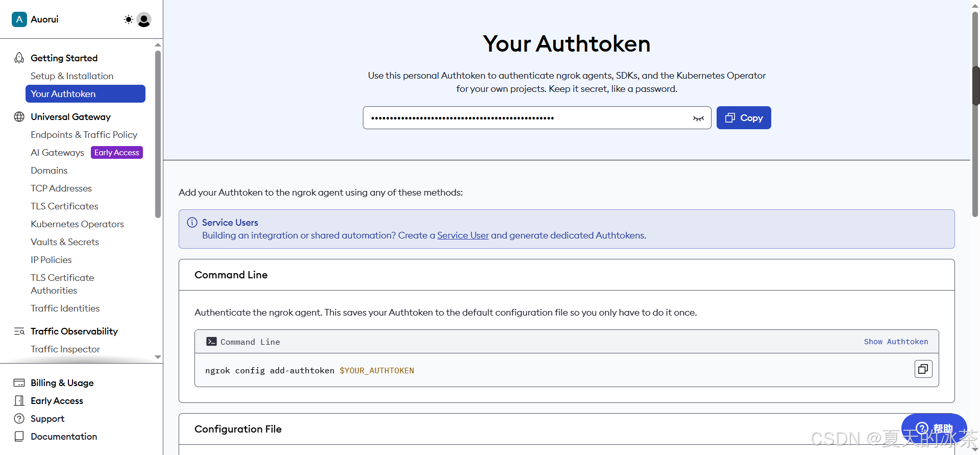Reveal the hidden authtoken with eye icon
The image size is (980, 455).
pos(698,118)
